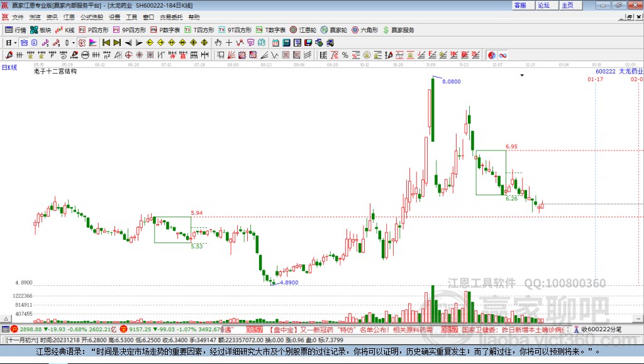Click the floppy disk save icon
This screenshot has width=644, height=364.
pos(308,43)
